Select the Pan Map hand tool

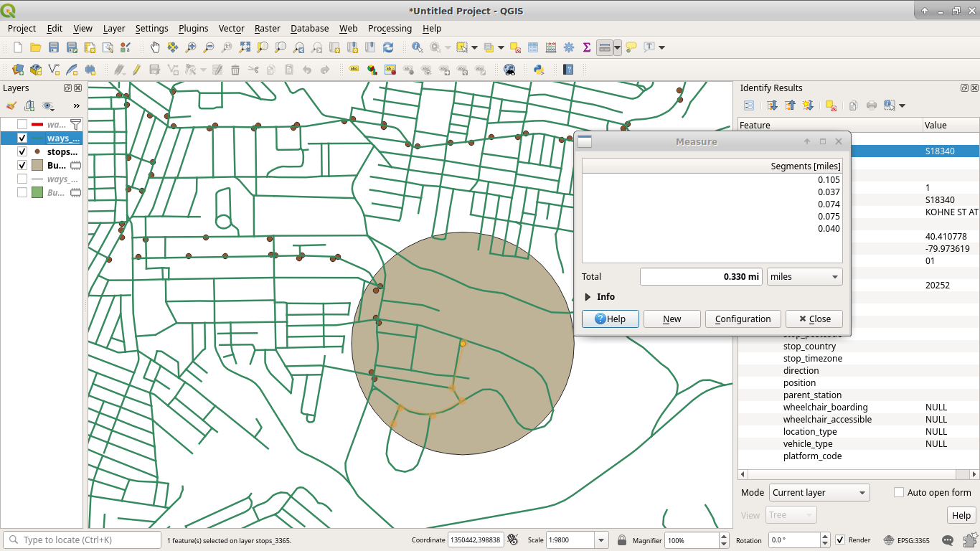155,47
